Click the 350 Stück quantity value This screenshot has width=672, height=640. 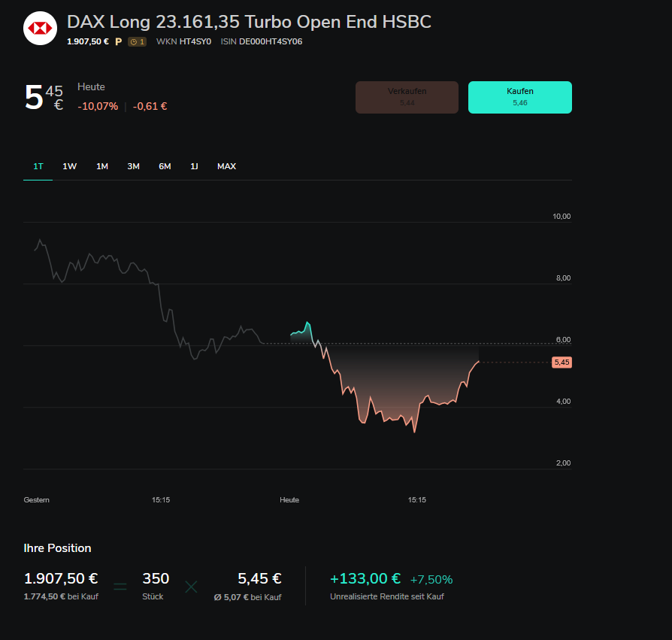[x=156, y=579]
